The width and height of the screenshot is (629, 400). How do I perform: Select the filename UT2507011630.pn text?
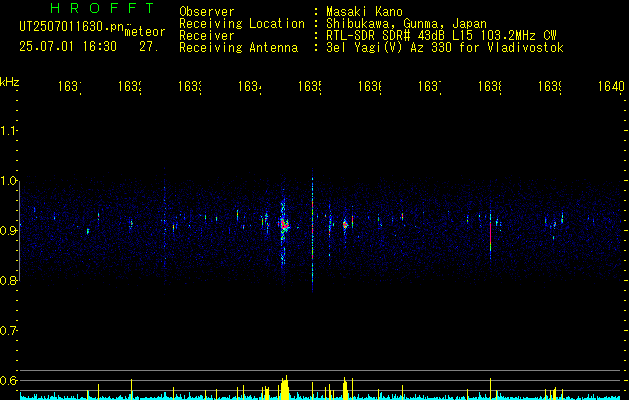click(x=72, y=27)
